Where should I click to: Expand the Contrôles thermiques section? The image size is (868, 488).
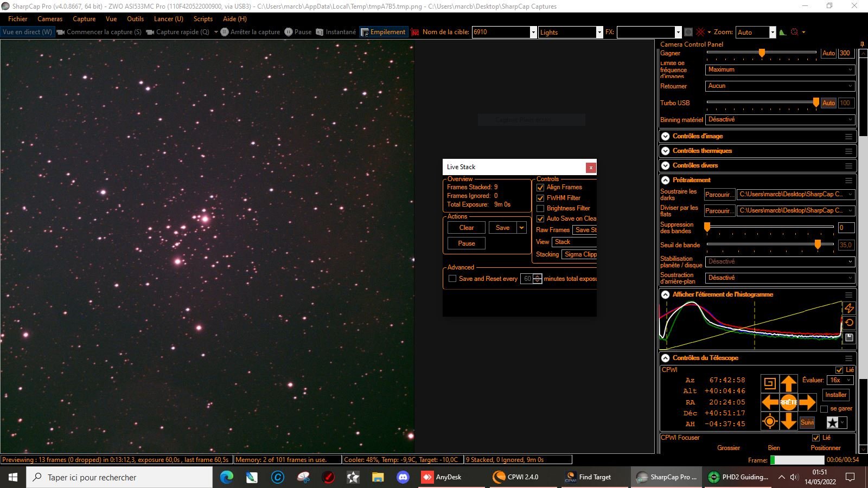click(702, 151)
